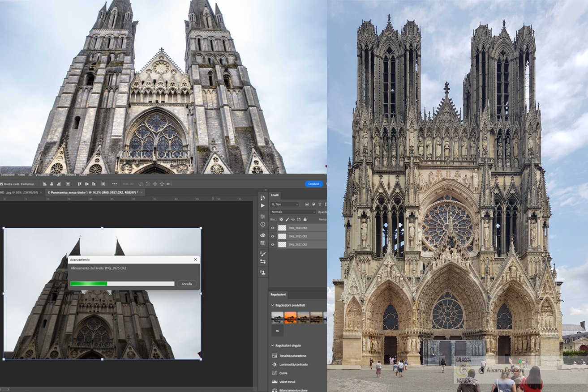The image size is (588, 392).
Task: Toggle Mostra contr. trasformaz. checkbox
Action: pos(1,184)
